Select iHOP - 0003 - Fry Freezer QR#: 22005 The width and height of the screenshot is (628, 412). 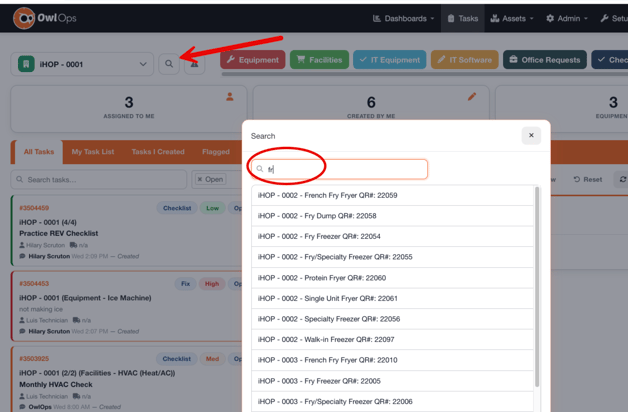[392, 381]
